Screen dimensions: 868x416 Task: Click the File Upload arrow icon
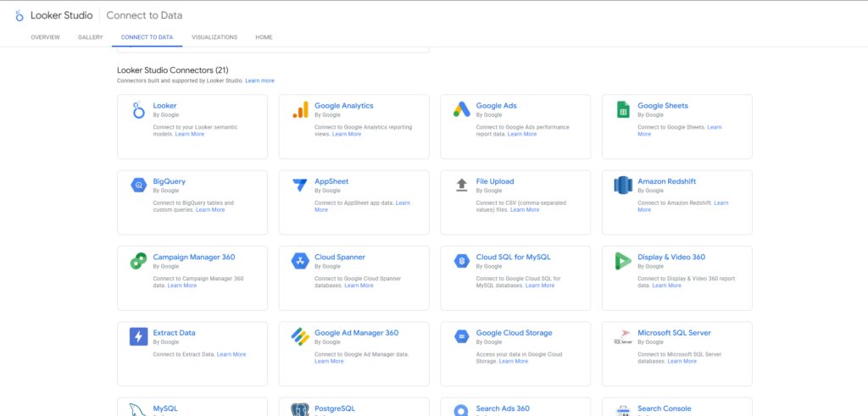pyautogui.click(x=461, y=185)
